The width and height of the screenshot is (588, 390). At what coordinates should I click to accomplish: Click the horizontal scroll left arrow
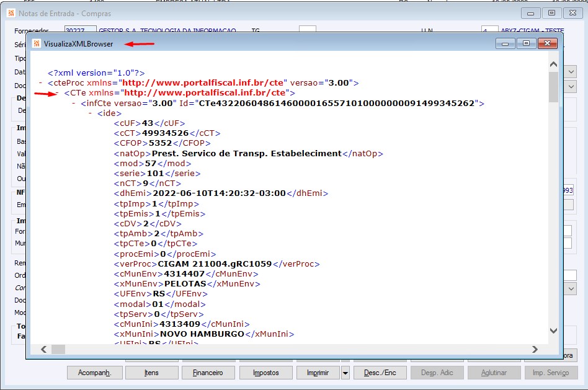pyautogui.click(x=44, y=349)
